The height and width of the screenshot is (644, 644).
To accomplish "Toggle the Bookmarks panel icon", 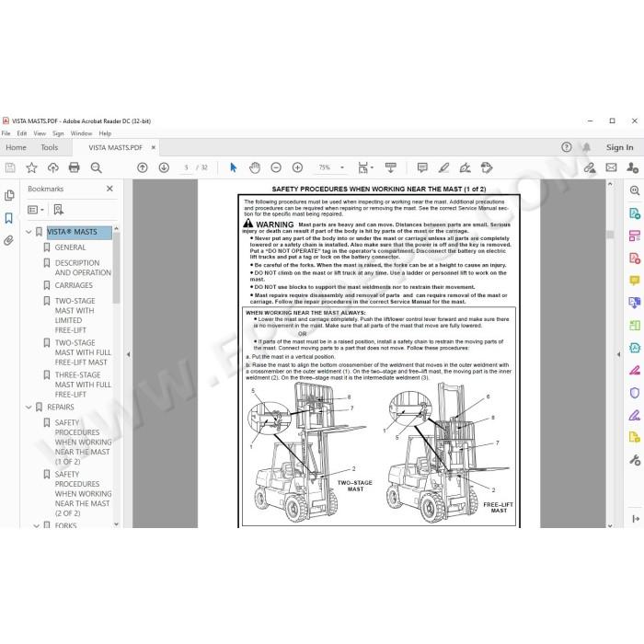I will pos(8,218).
